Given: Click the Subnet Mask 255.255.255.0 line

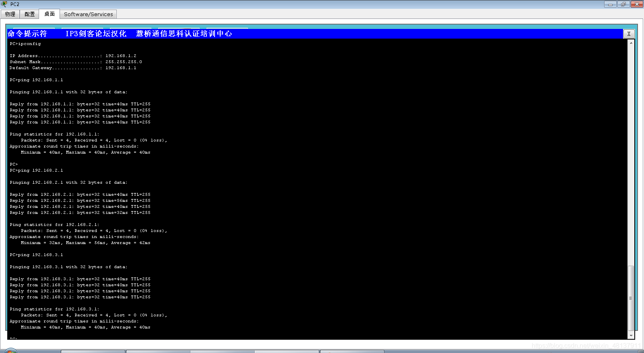Looking at the screenshot, I should click(76, 62).
